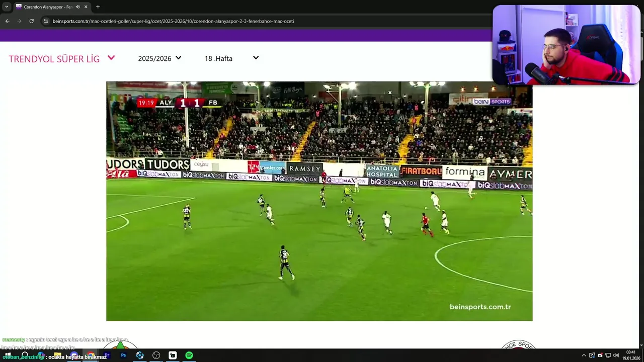Expand the TRENDYOL SÜPER LİG league dropdown
This screenshot has height=362, width=644.
point(62,58)
